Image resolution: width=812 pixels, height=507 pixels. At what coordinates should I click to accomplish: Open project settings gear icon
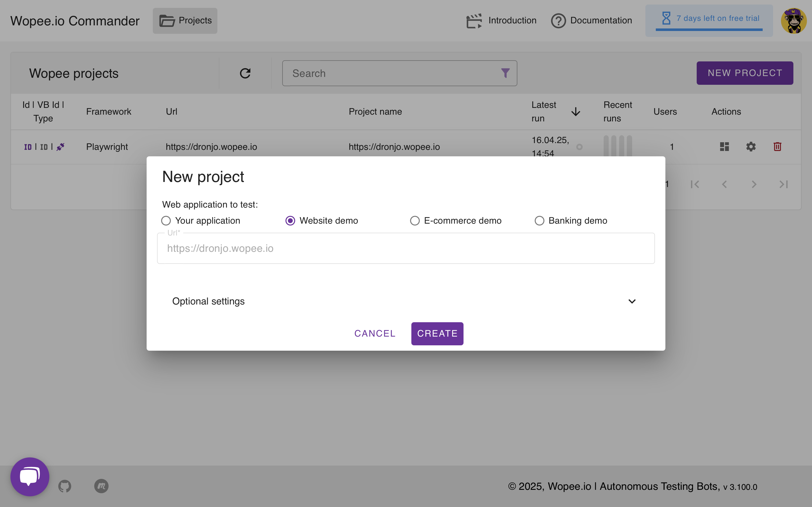[751, 146]
